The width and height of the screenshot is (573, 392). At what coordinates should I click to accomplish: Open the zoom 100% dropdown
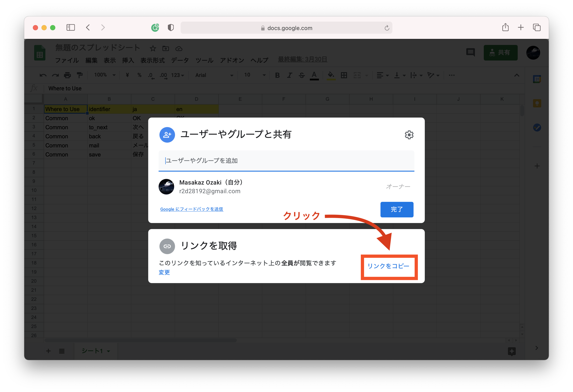tap(105, 75)
